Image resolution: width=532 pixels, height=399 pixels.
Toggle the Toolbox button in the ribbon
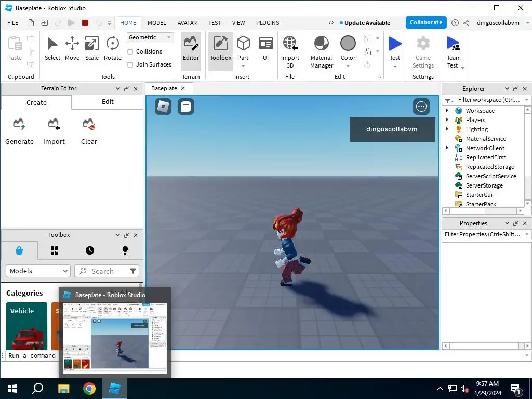click(x=220, y=51)
